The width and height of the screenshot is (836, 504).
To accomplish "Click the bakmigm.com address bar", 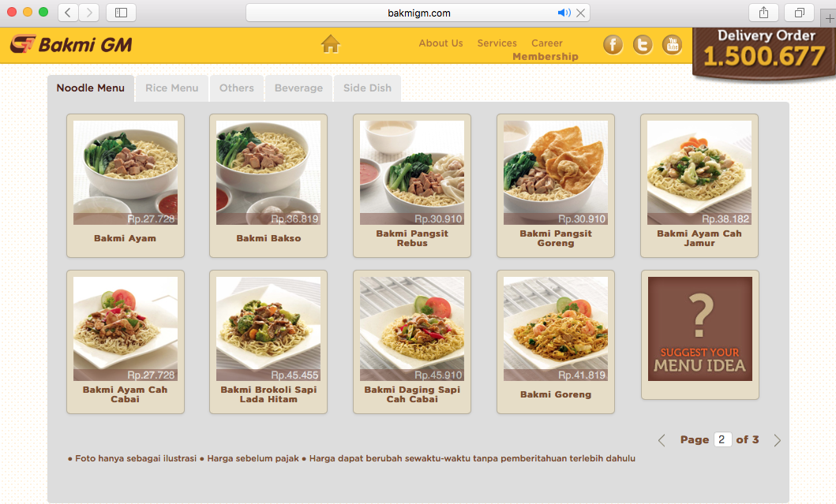I will pyautogui.click(x=418, y=13).
